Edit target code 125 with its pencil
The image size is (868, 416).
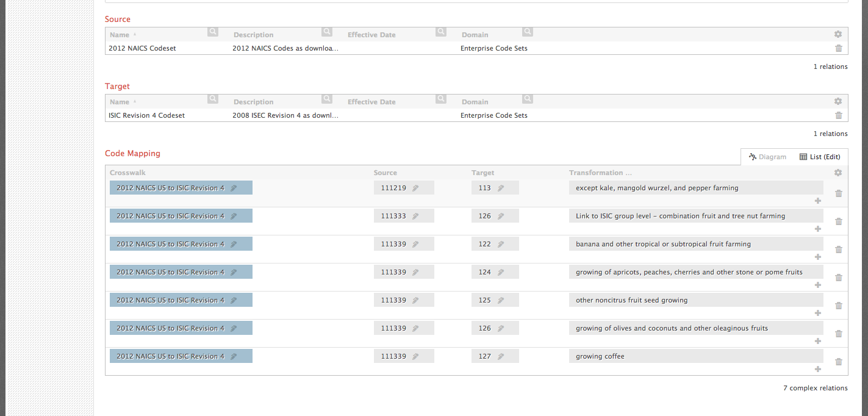[501, 300]
